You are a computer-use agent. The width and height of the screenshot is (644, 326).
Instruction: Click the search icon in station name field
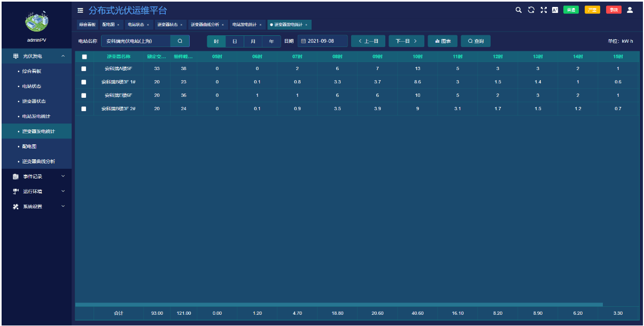(180, 41)
